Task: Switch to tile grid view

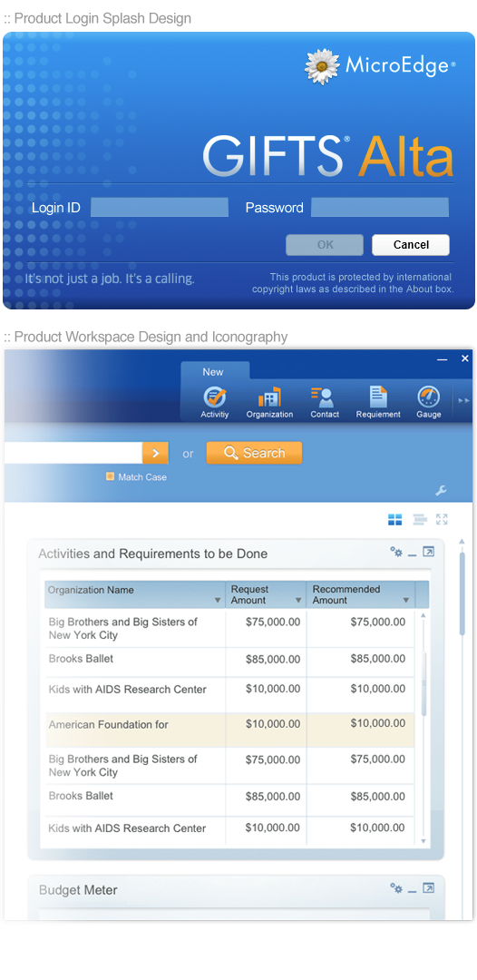Action: coord(394,519)
